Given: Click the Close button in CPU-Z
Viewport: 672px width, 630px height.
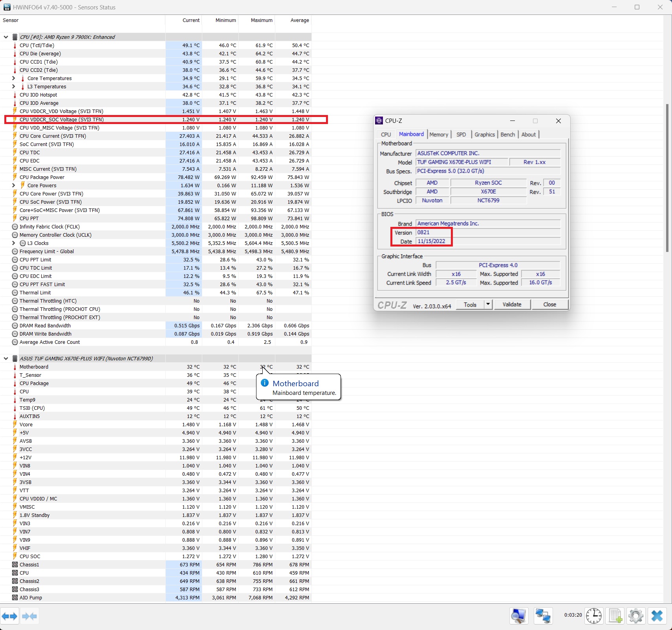Looking at the screenshot, I should [x=550, y=304].
